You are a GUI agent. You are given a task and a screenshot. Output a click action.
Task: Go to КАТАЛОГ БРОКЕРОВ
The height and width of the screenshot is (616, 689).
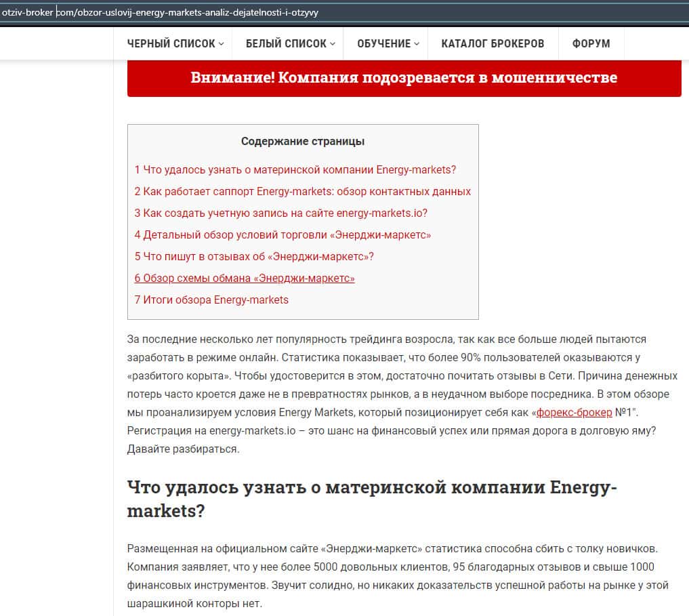coord(493,43)
